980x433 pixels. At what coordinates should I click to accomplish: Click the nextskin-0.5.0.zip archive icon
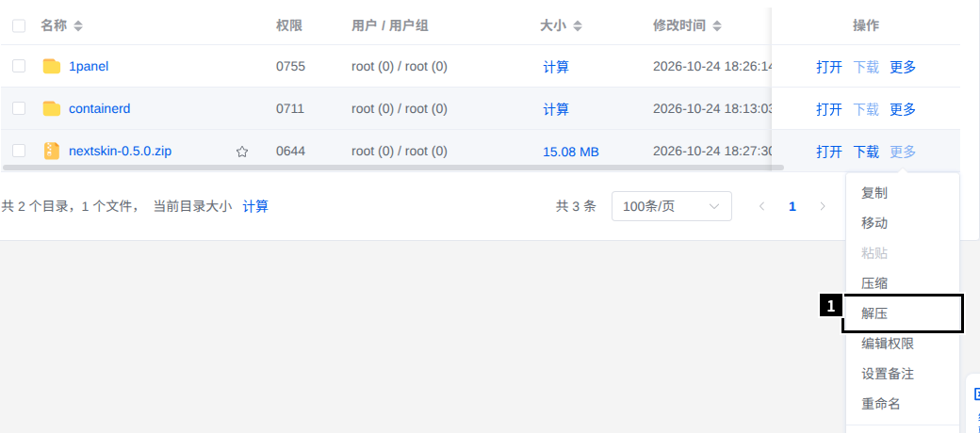[x=51, y=151]
